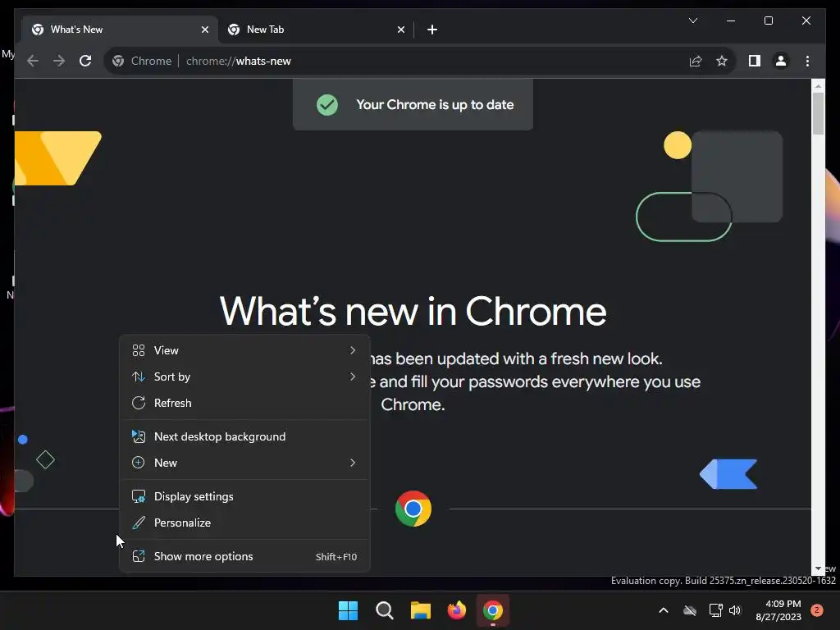Click the volume speaker icon
This screenshot has height=630, width=840.
(735, 610)
